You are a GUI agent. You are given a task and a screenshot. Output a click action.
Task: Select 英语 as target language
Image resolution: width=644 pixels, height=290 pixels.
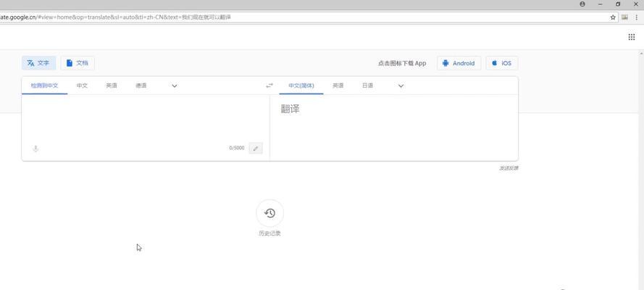pyautogui.click(x=338, y=86)
